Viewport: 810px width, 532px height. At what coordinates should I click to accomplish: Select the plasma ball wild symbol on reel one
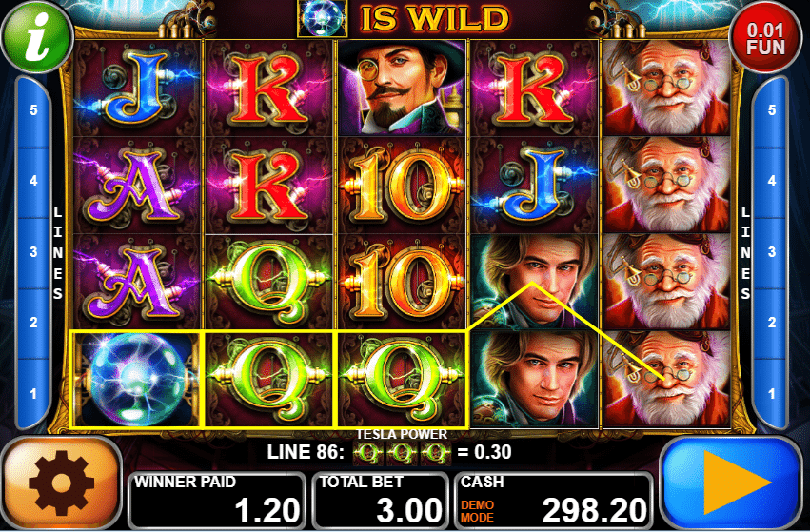[136, 380]
